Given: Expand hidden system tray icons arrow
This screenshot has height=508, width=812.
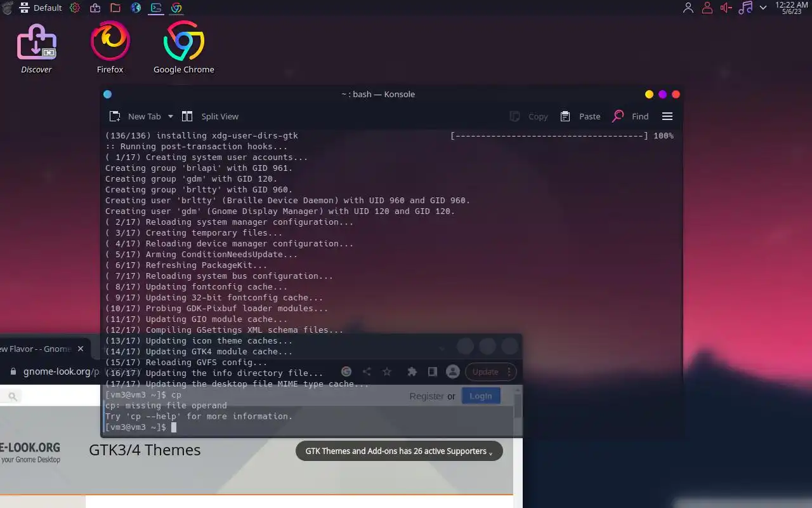Looking at the screenshot, I should (x=763, y=8).
